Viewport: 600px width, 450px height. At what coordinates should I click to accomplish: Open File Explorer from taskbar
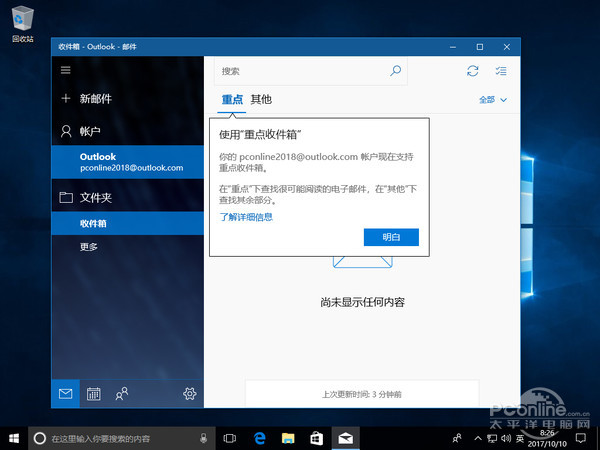pyautogui.click(x=288, y=439)
